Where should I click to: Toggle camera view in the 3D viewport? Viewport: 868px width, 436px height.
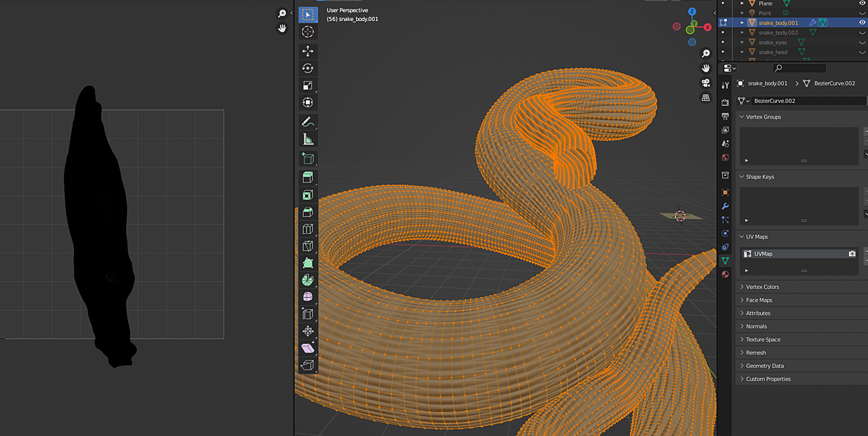tap(706, 83)
